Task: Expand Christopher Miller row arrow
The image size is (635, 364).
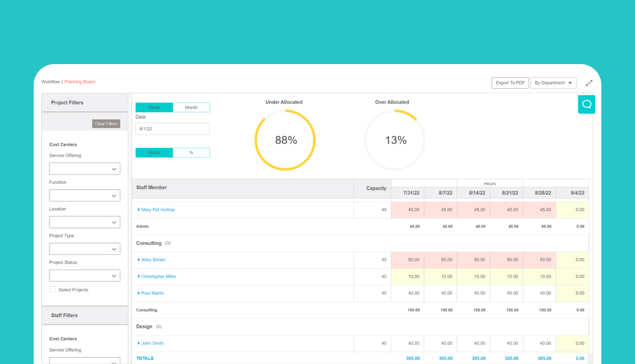Action: (x=138, y=276)
